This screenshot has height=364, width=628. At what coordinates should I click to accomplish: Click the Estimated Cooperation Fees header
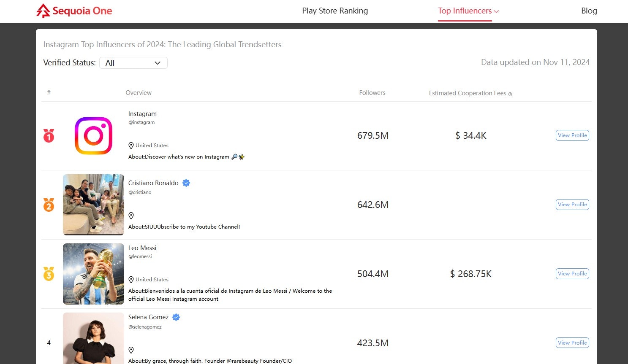click(468, 93)
